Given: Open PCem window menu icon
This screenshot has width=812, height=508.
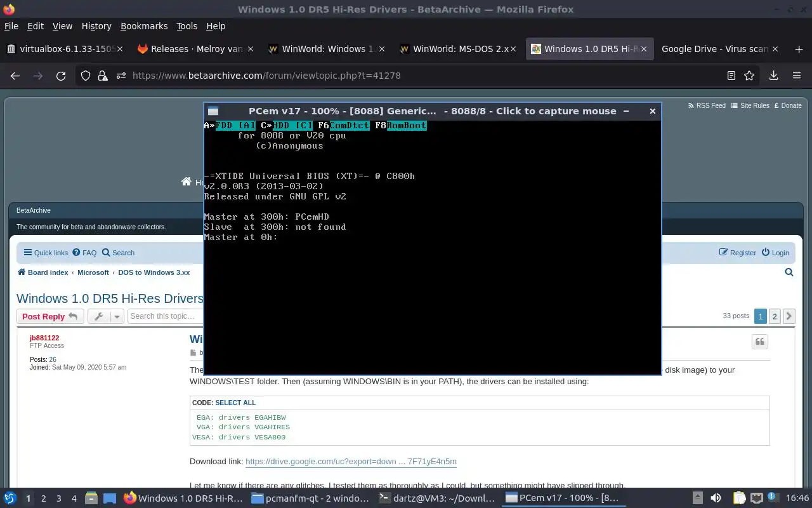Looking at the screenshot, I should [x=213, y=111].
